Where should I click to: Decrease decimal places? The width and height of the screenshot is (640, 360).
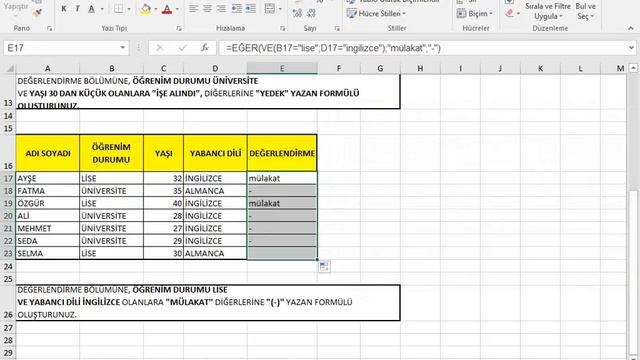[x=311, y=13]
